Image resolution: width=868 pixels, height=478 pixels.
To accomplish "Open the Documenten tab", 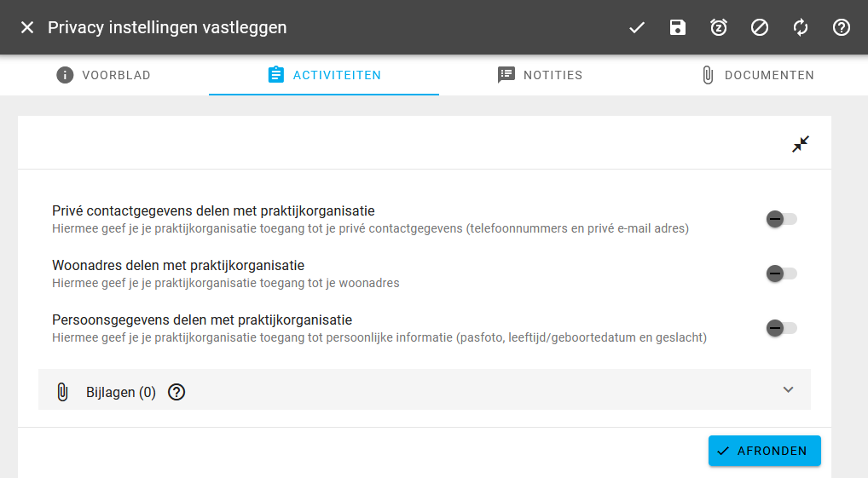I will point(758,75).
